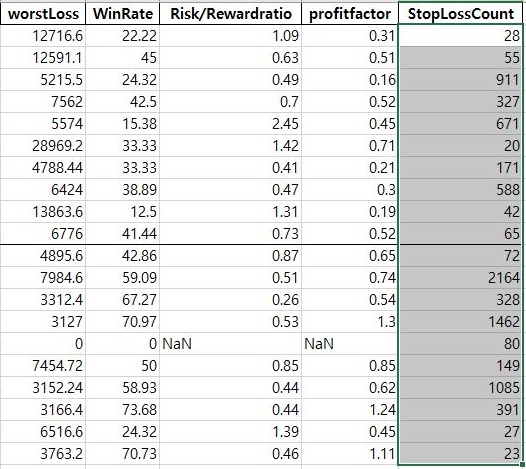Select the WinRate cell 15.38
This screenshot has height=469, width=526.
[122, 124]
